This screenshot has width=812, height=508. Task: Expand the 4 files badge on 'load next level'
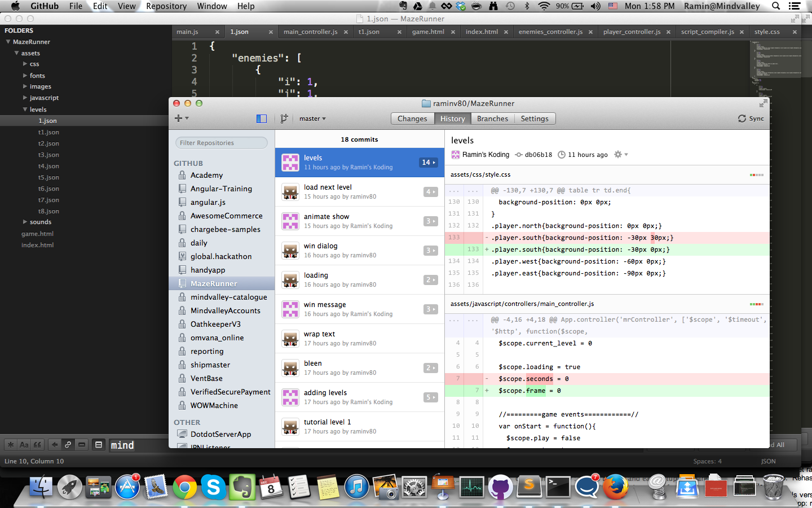click(x=431, y=192)
